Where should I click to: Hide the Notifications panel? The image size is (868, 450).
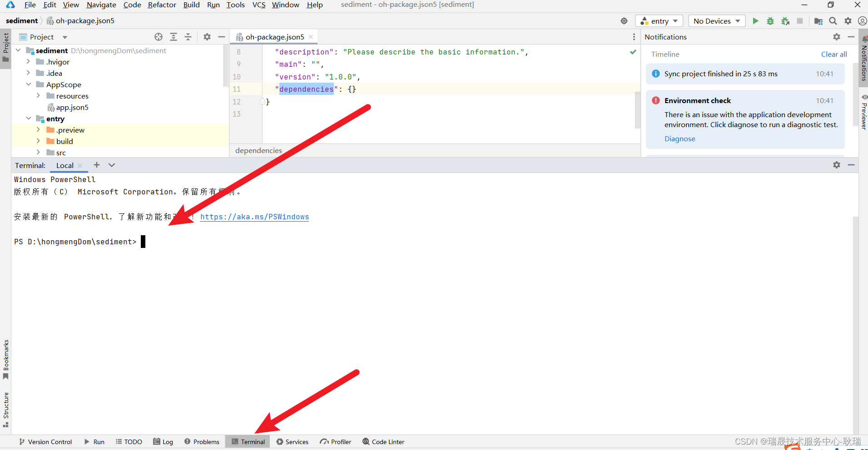pyautogui.click(x=851, y=37)
